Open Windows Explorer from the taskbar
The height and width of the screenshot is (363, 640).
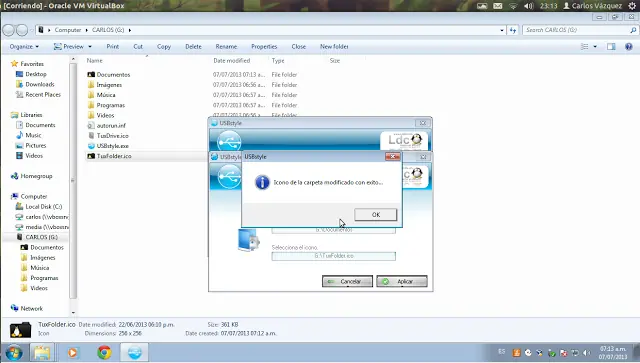41,352
